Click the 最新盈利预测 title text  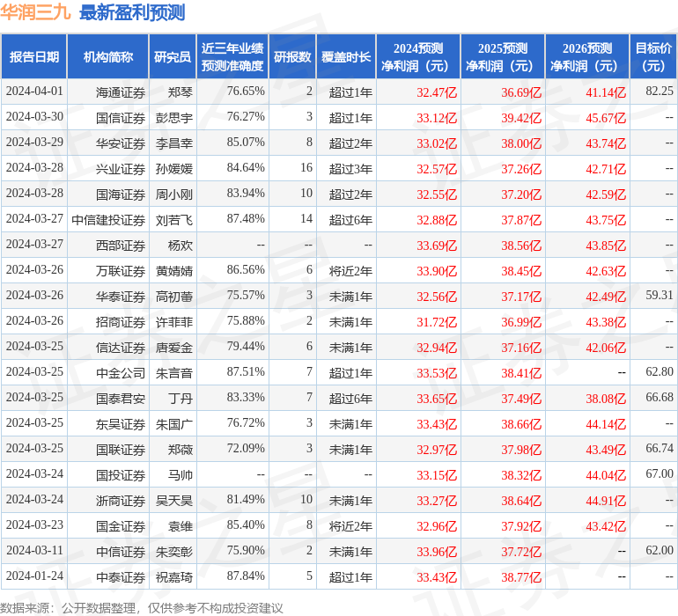click(132, 12)
